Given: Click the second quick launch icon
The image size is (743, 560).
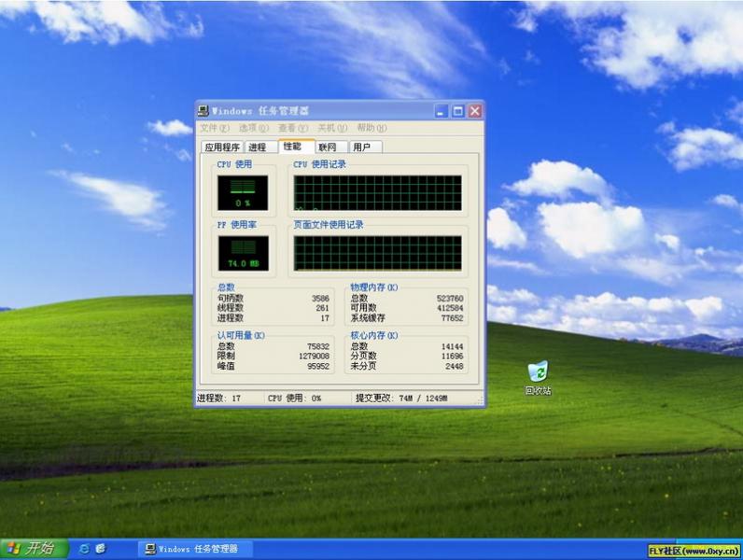Looking at the screenshot, I should tap(100, 549).
